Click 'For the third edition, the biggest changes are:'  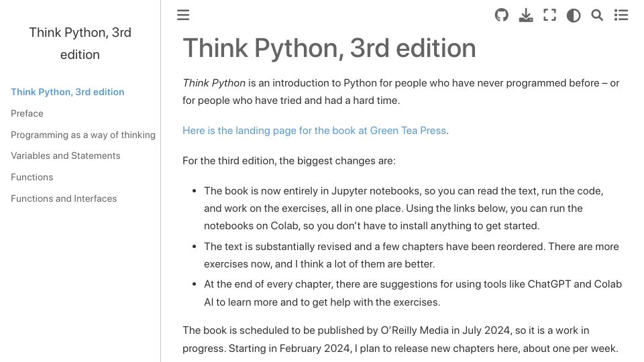tap(289, 160)
